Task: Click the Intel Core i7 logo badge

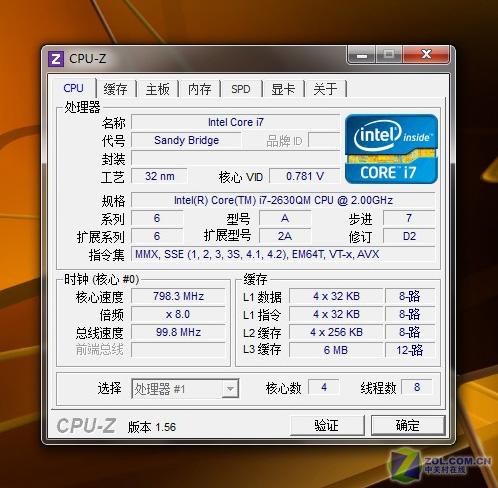Action: click(x=391, y=149)
